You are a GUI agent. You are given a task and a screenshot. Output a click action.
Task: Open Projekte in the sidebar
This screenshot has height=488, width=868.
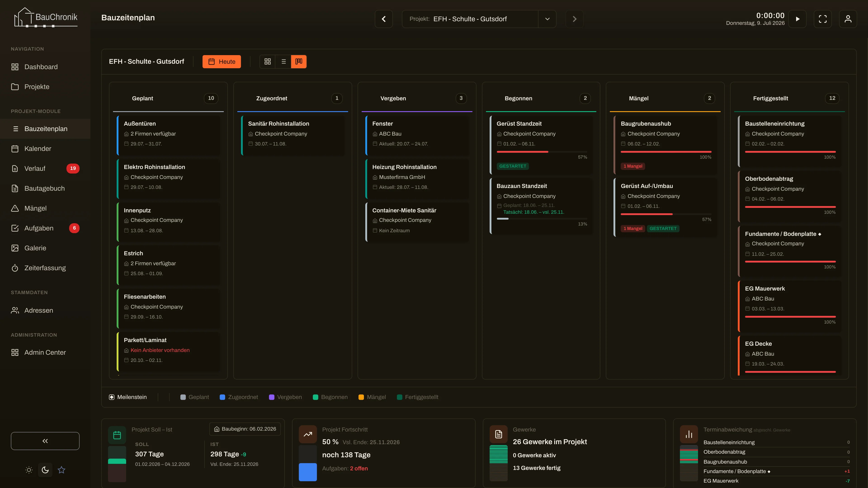(45, 87)
